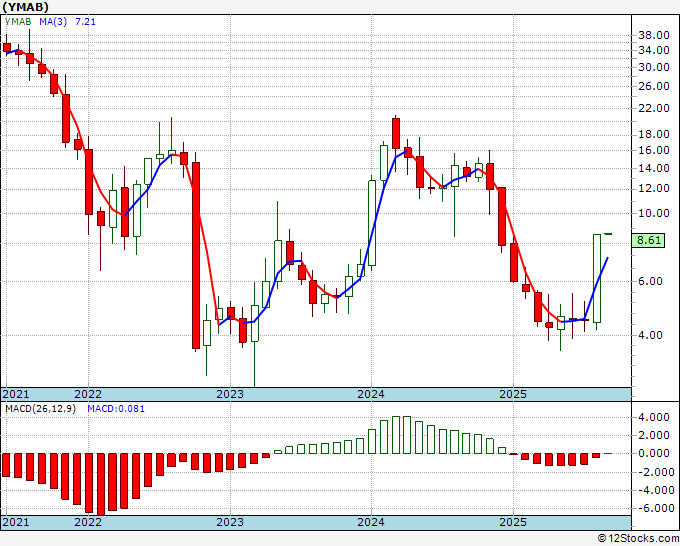The width and height of the screenshot is (680, 546).
Task: Click the 4.000 MACD axis label
Action: tap(654, 417)
